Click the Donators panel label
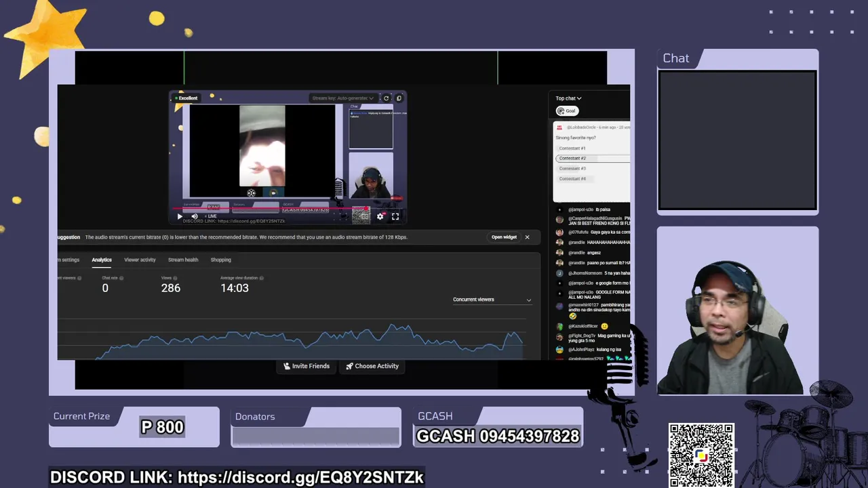Screen dimensions: 868x488 point(255,417)
